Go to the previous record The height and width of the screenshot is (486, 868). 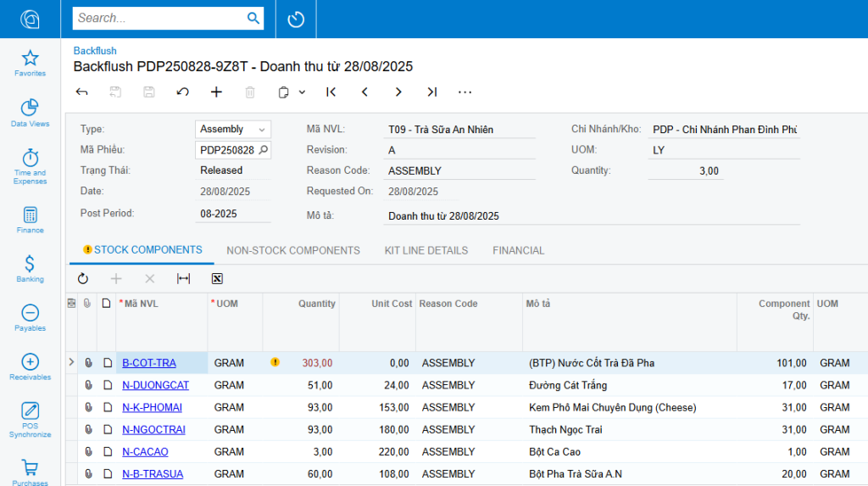pyautogui.click(x=364, y=92)
